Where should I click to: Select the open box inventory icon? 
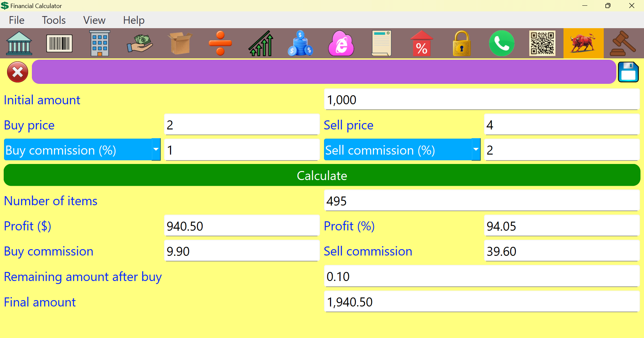180,43
